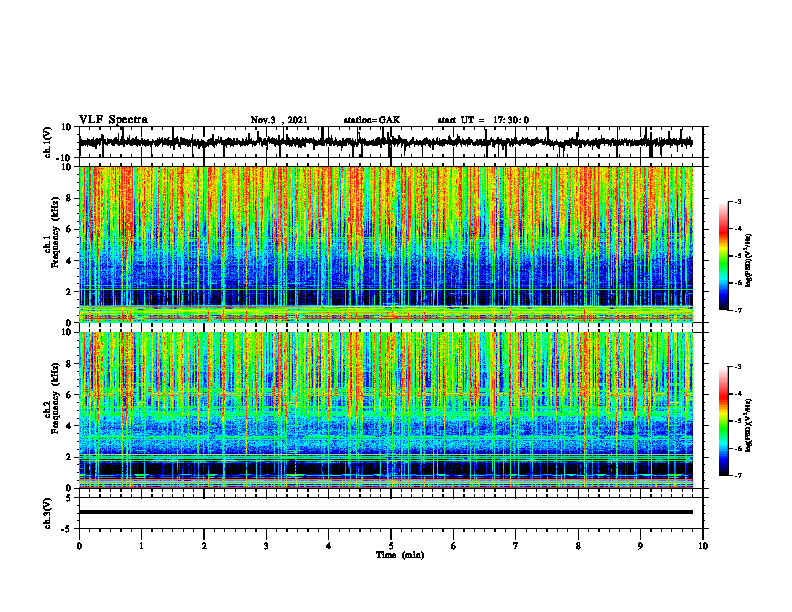
Task: Click the ch.1 spectrogram color scale bar
Action: (723, 256)
